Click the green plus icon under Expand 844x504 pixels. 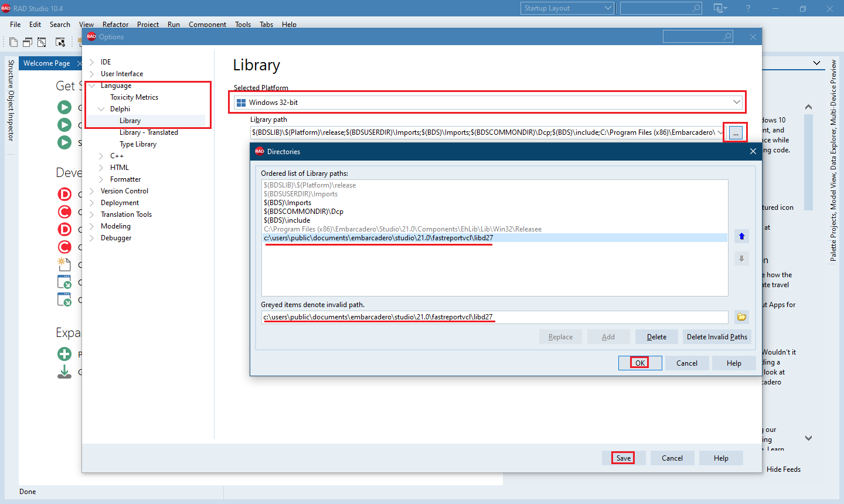64,354
